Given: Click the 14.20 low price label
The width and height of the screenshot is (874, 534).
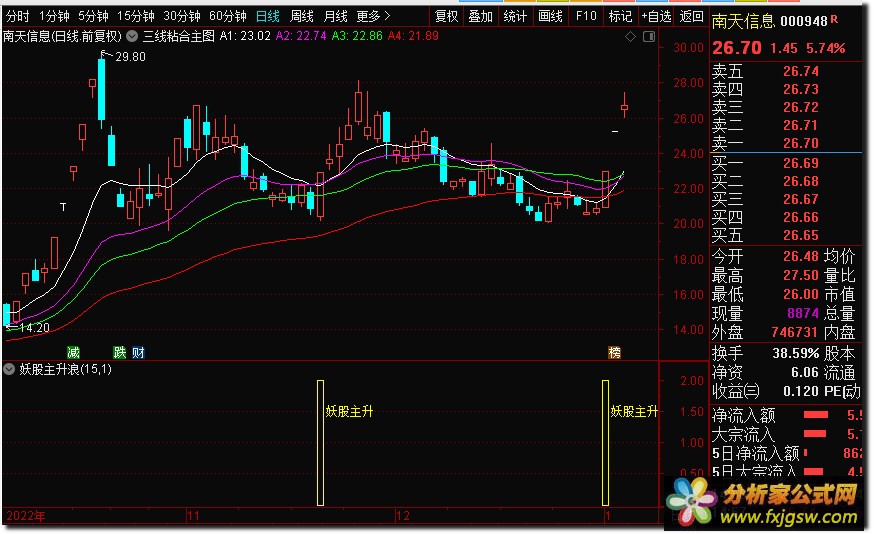Looking at the screenshot, I should tap(34, 328).
